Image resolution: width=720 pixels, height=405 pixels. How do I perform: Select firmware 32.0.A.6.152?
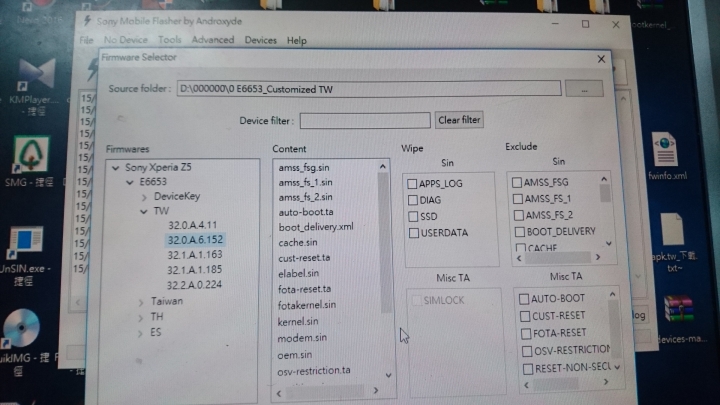195,240
